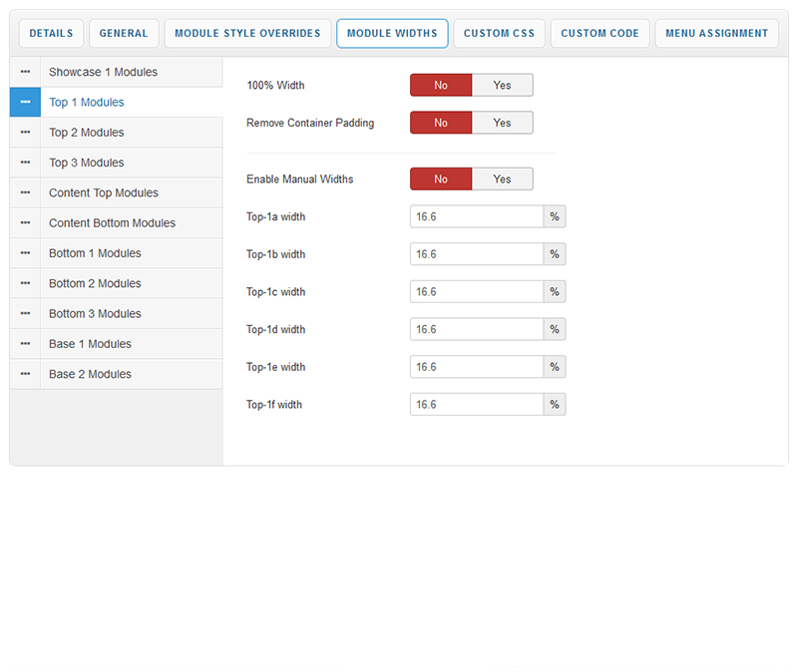Click the Top-1a width input field
Screen dimensions: 798x672
477,216
